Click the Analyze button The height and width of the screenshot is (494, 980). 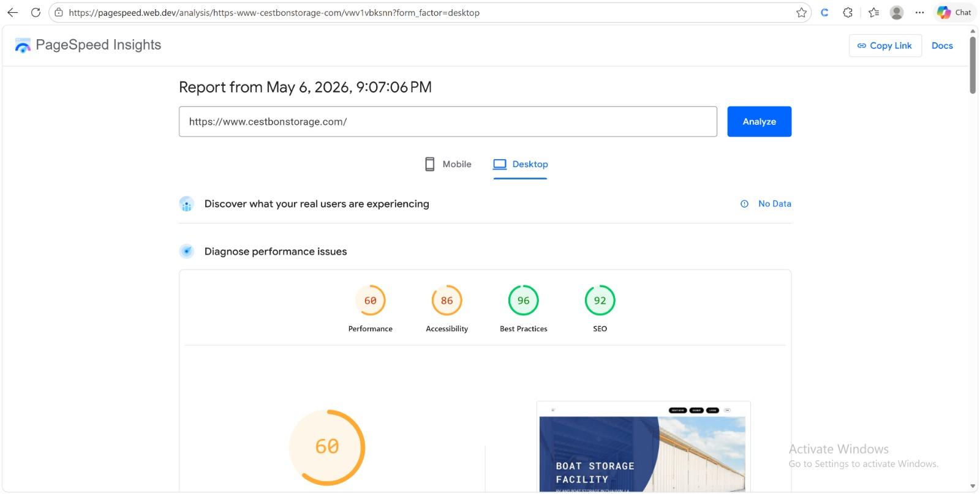pyautogui.click(x=759, y=121)
